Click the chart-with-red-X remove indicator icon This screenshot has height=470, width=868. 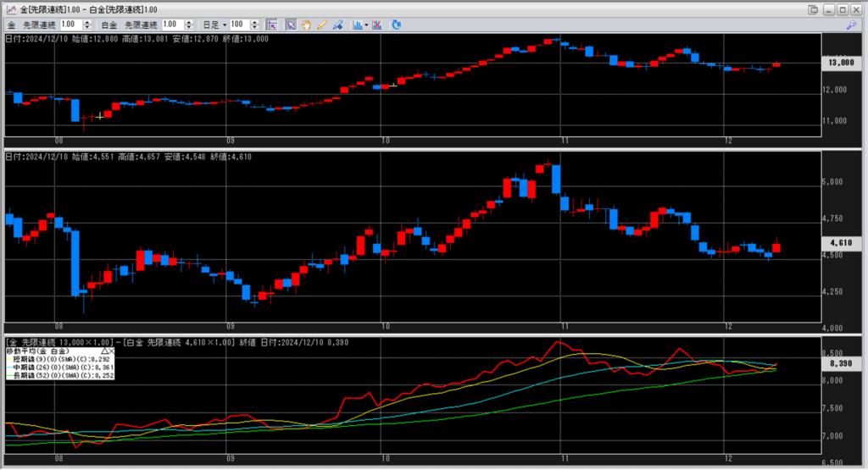[377, 25]
